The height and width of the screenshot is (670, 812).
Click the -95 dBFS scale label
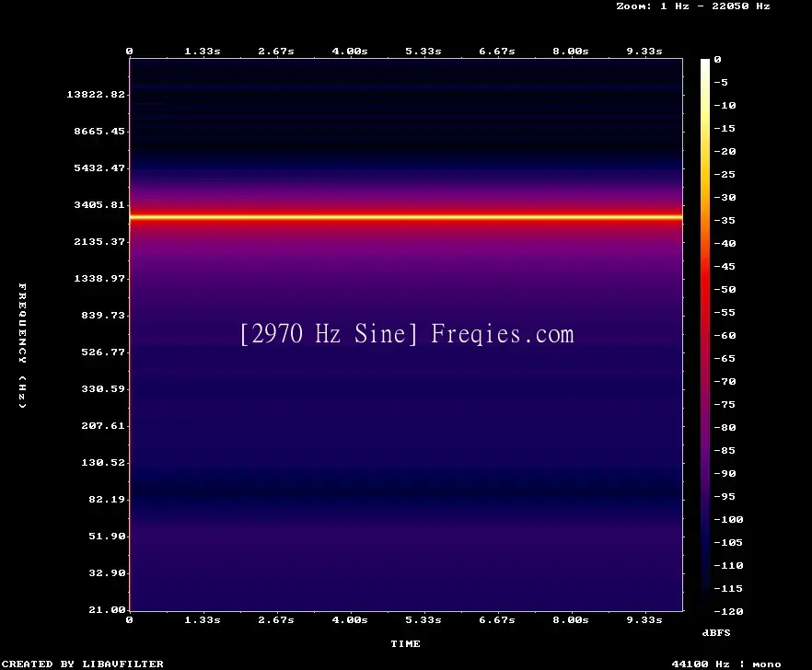[725, 497]
